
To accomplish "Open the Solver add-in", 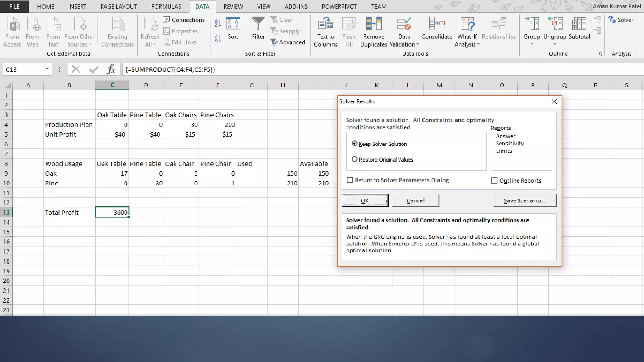I will 621,20.
